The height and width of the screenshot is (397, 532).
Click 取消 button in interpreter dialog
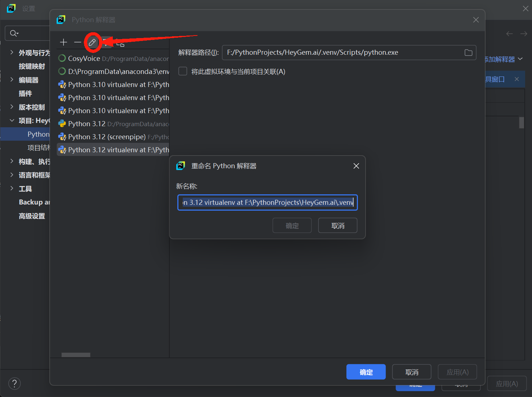pos(412,372)
